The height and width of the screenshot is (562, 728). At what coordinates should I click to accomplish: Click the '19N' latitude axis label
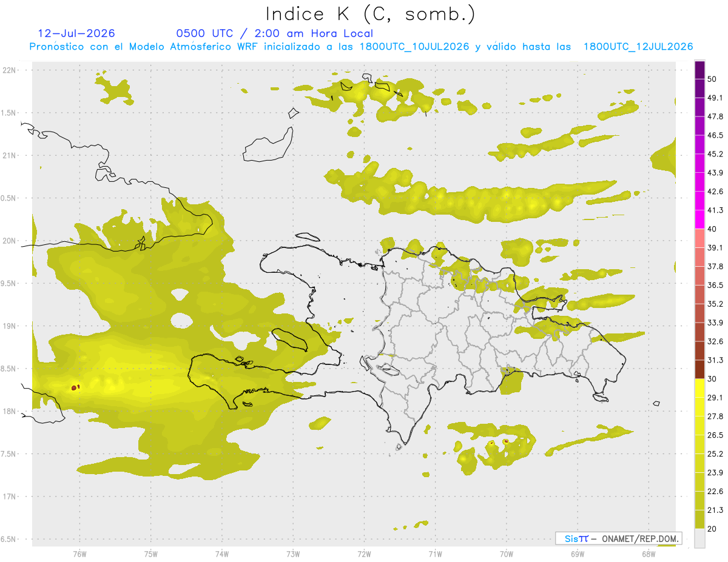click(10, 326)
